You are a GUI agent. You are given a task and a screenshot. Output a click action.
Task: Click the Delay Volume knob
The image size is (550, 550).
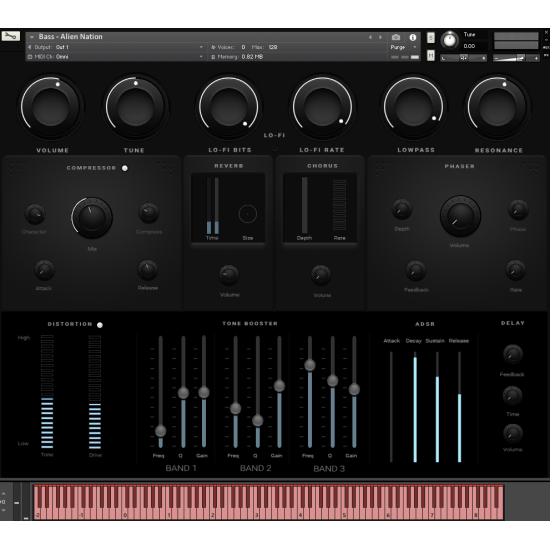point(512,434)
